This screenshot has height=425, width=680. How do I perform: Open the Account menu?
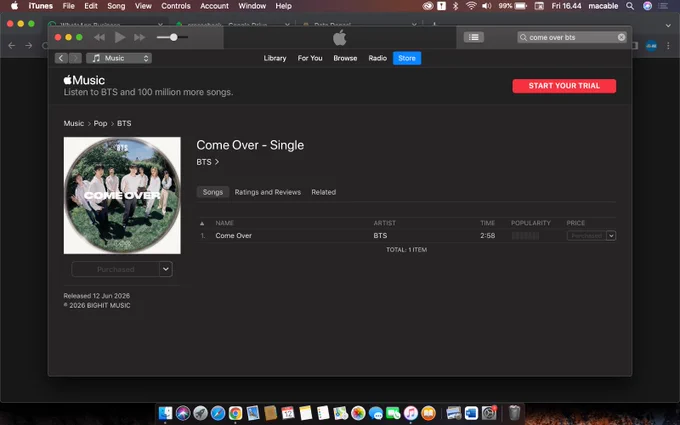pyautogui.click(x=214, y=6)
